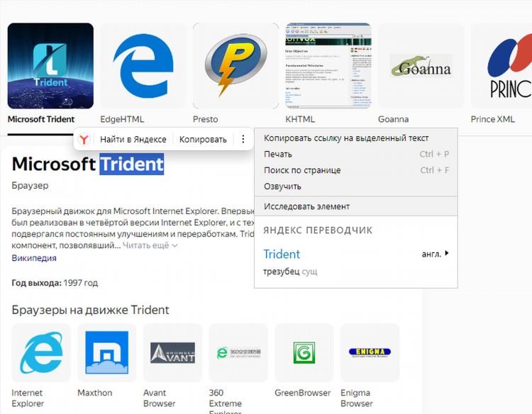Click the 'Microsoft Trident' caption under thumbnail
The height and width of the screenshot is (414, 532).
[41, 119]
